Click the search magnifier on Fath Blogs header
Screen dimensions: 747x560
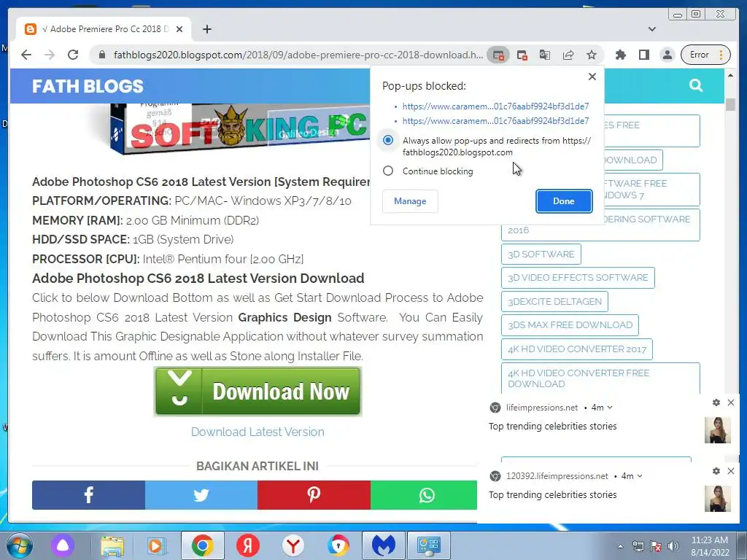695,86
